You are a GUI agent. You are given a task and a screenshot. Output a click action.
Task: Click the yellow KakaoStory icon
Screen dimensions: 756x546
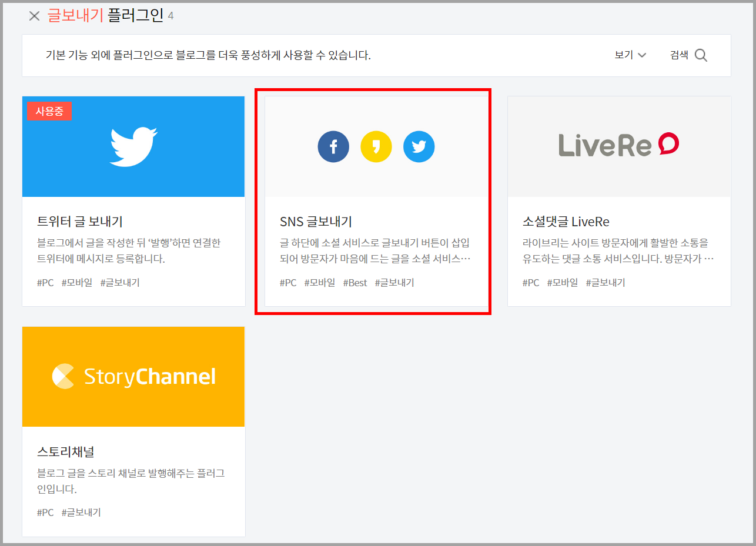point(376,147)
